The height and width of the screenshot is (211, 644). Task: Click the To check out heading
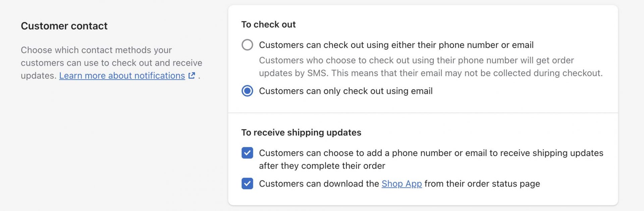[x=268, y=24]
